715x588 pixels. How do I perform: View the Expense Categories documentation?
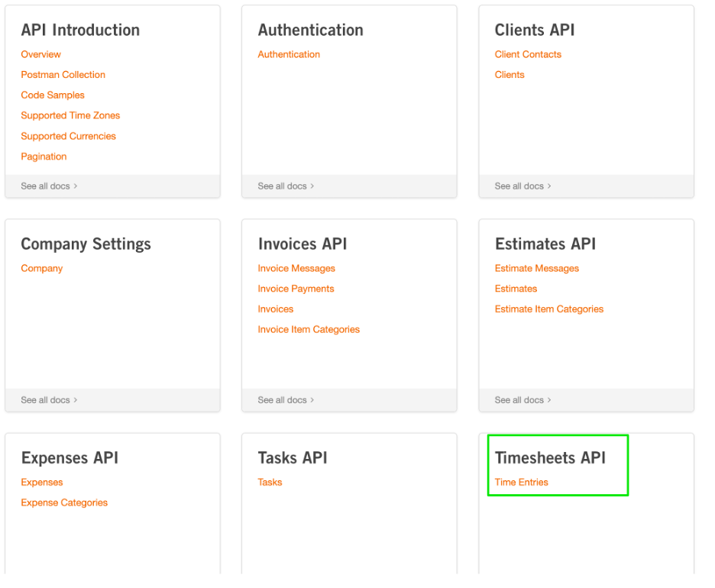tap(64, 502)
